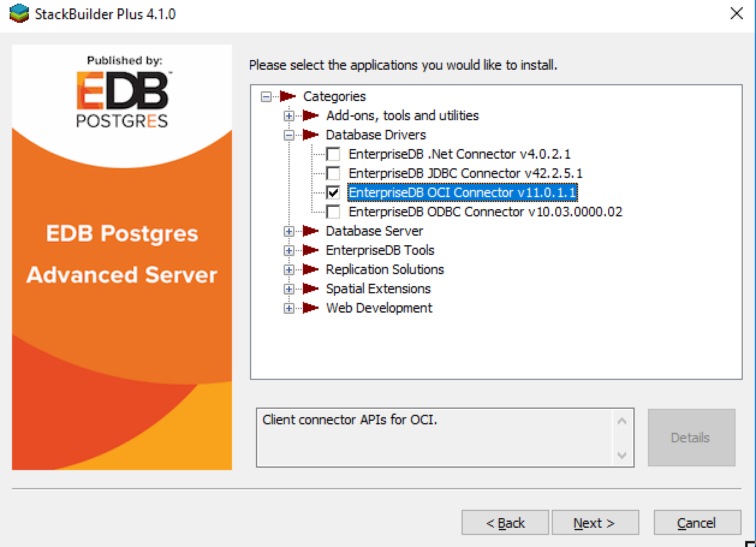Select EnterpriseDB ODBC Connector v10.03.0000.02 row
Screen dimensions: 756x547
pos(485,212)
